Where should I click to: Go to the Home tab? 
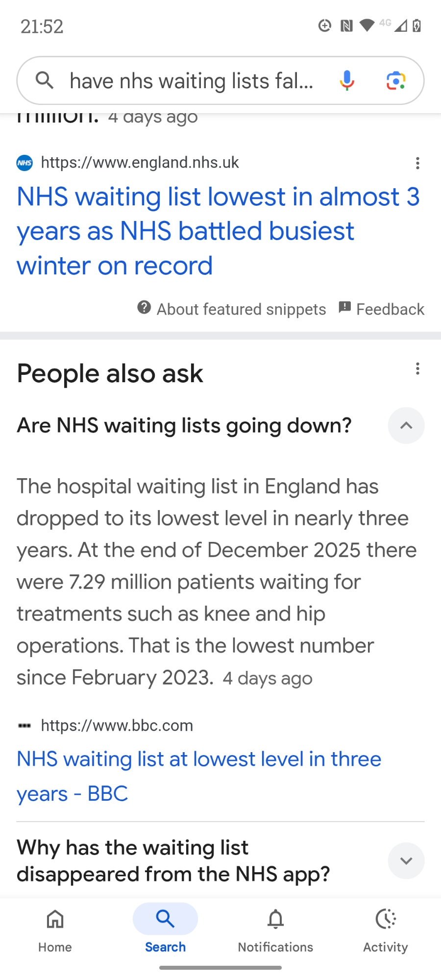[x=55, y=928]
